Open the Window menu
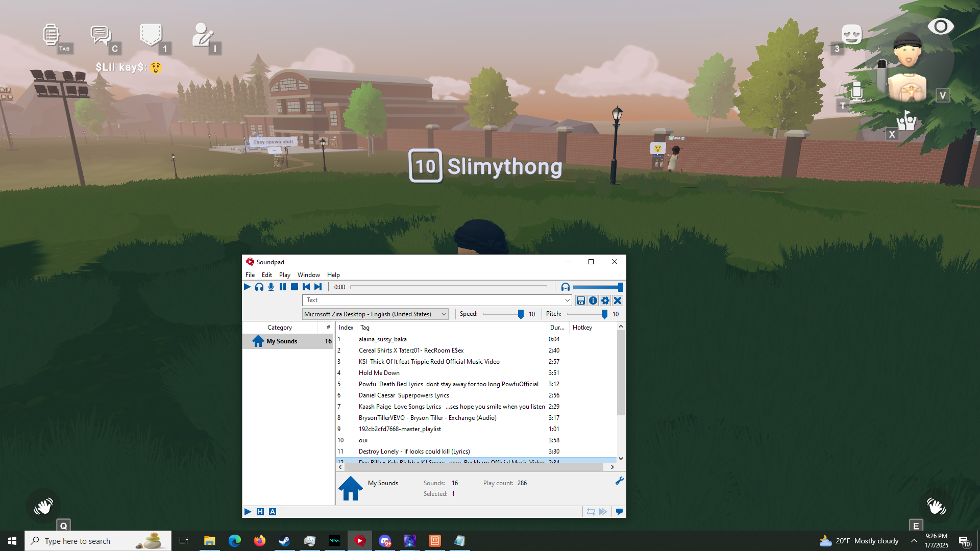Screen dimensions: 980x551 pyautogui.click(x=308, y=275)
